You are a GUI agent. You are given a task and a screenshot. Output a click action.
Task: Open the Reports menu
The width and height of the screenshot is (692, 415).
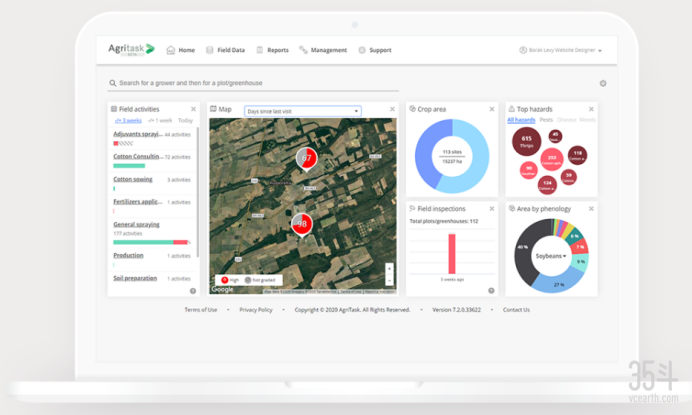(x=272, y=50)
